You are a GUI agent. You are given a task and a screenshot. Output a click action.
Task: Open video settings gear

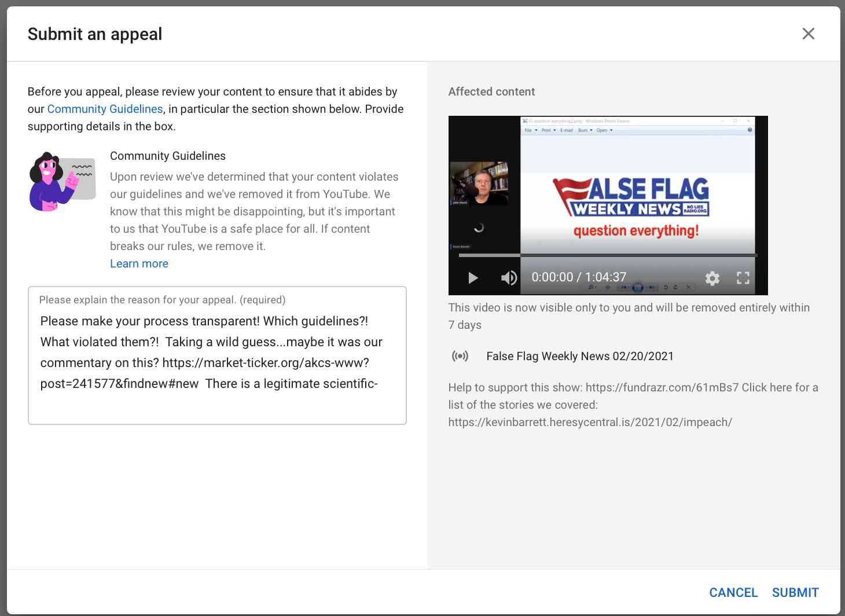[x=712, y=278]
